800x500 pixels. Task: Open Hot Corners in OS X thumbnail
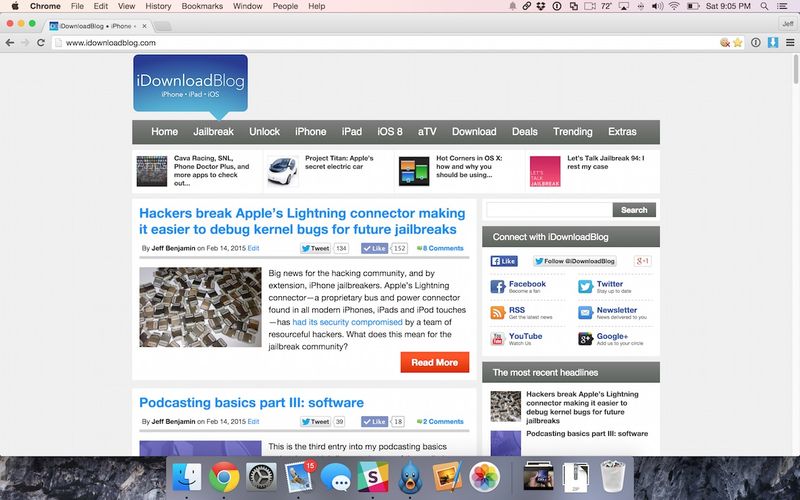click(x=414, y=171)
